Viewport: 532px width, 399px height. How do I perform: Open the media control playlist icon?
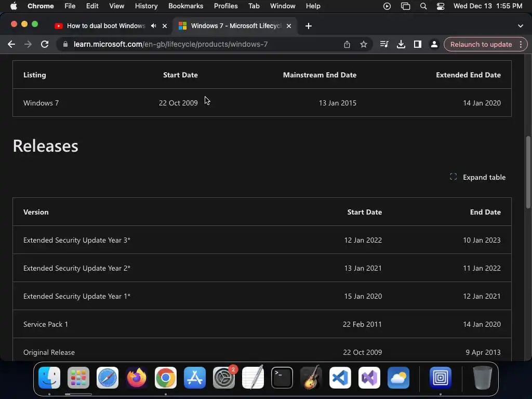[x=384, y=44]
